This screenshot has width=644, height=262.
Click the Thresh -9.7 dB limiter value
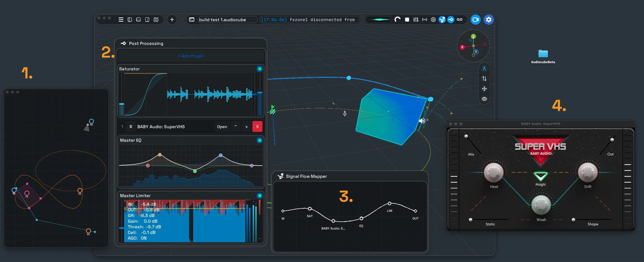point(144,227)
